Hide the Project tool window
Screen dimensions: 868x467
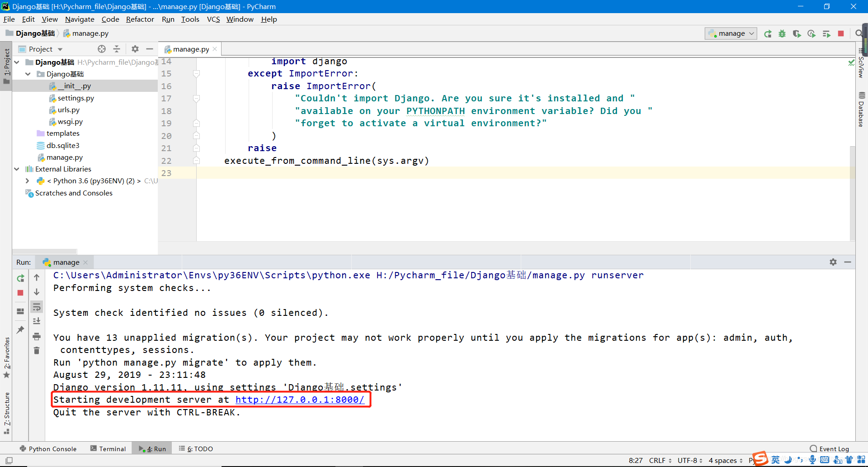click(x=150, y=49)
